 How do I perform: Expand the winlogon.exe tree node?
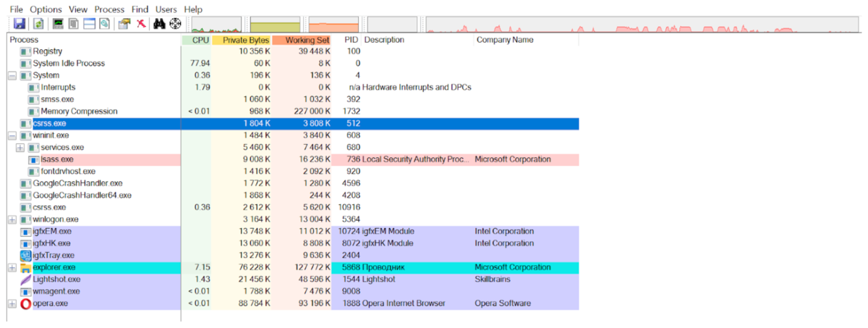(12, 219)
